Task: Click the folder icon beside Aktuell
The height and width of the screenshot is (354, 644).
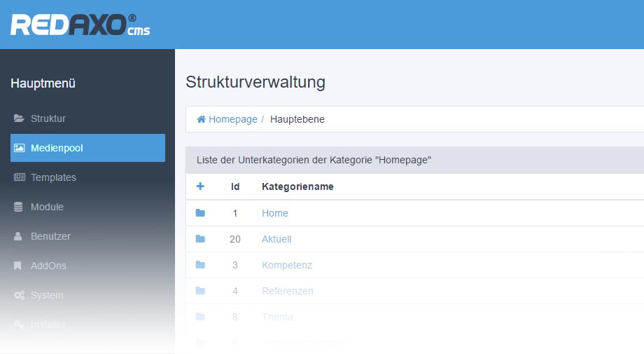Action: [200, 239]
